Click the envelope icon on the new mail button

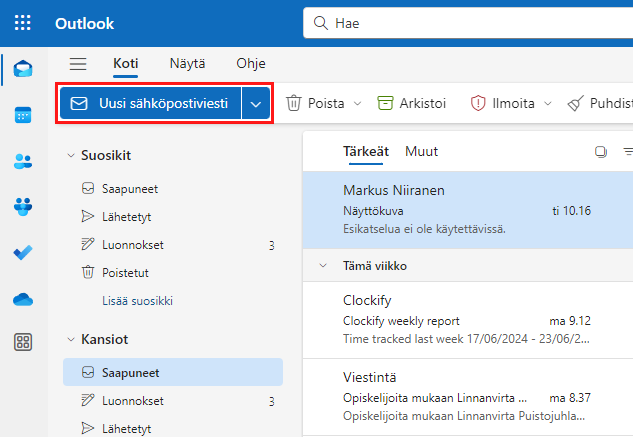[79, 103]
